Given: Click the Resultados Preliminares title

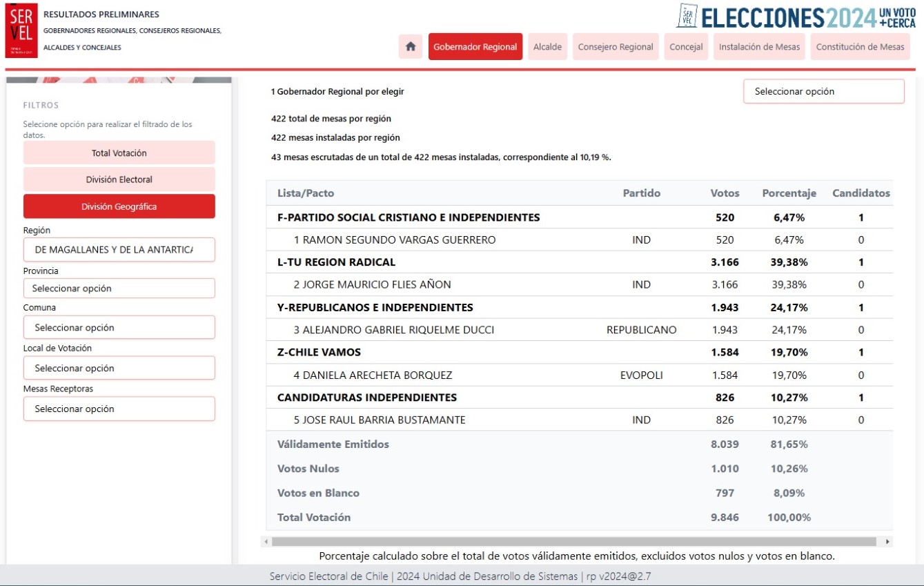Looking at the screenshot, I should [x=101, y=14].
